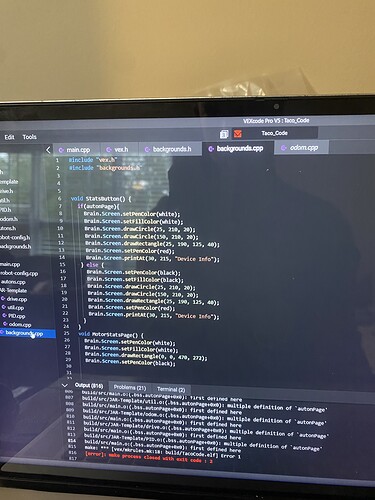
Task: Click the file icon beside util.cpp
Action: pyautogui.click(x=4, y=307)
